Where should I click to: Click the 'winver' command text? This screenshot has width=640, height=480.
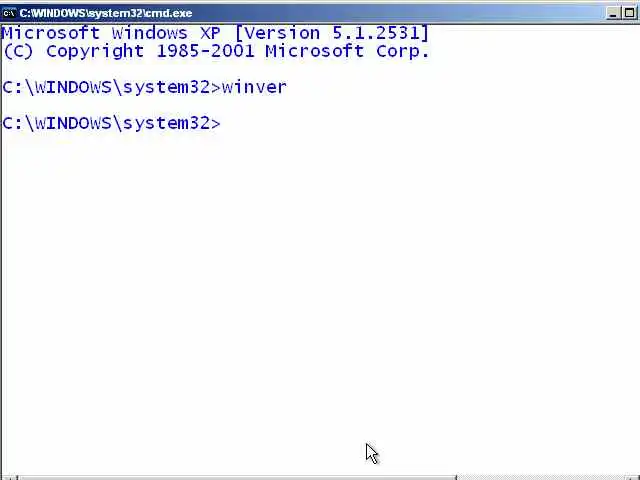pos(254,87)
